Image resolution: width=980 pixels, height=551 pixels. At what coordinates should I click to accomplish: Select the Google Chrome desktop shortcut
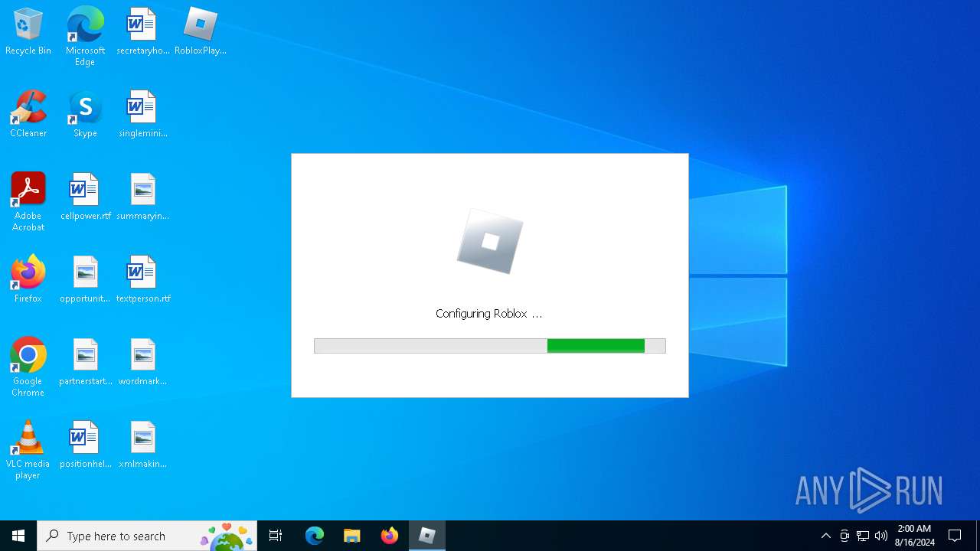(x=28, y=367)
